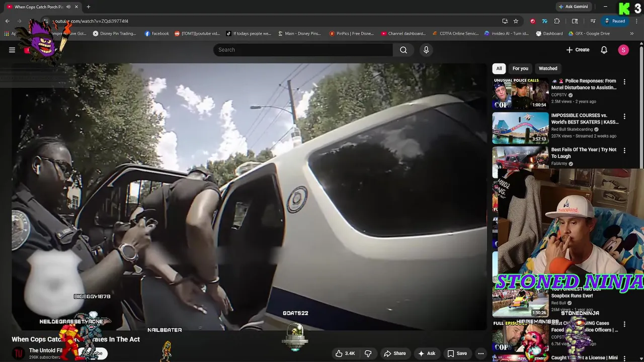The image size is (644, 362).
Task: Select the For you filter chip
Action: tap(520, 68)
